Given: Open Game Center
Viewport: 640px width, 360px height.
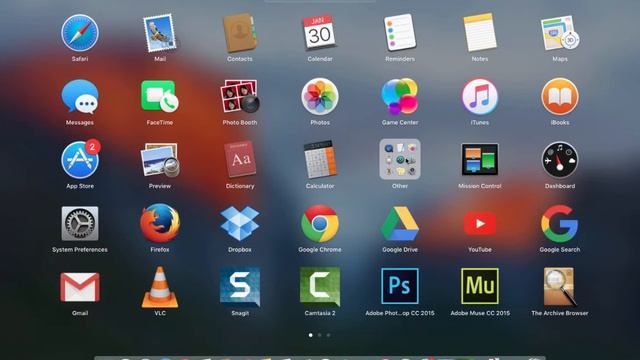Looking at the screenshot, I should tap(400, 96).
